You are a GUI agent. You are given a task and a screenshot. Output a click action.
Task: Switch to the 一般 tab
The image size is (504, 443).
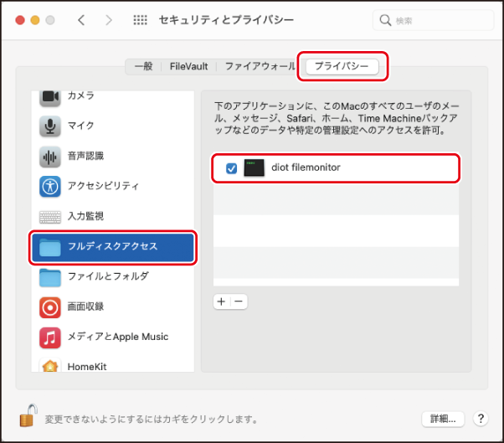pyautogui.click(x=143, y=66)
